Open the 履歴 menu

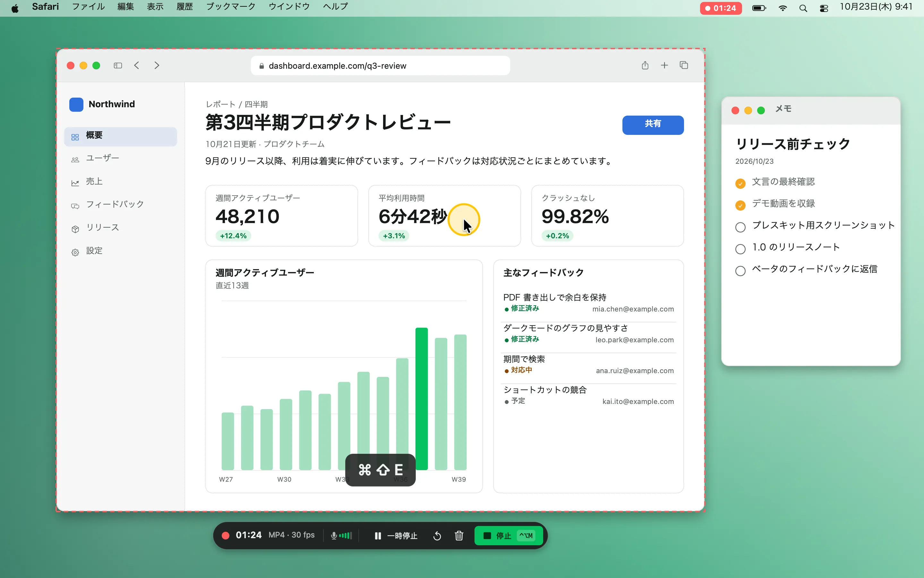click(184, 7)
